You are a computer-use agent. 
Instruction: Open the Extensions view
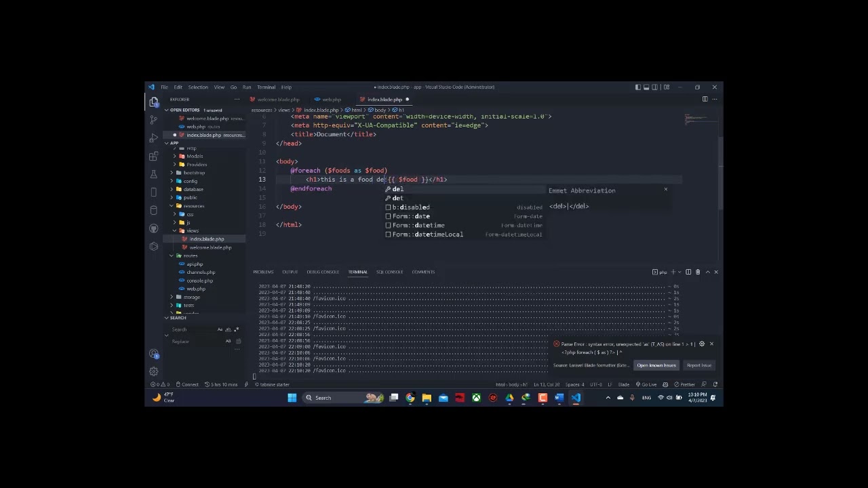point(154,156)
